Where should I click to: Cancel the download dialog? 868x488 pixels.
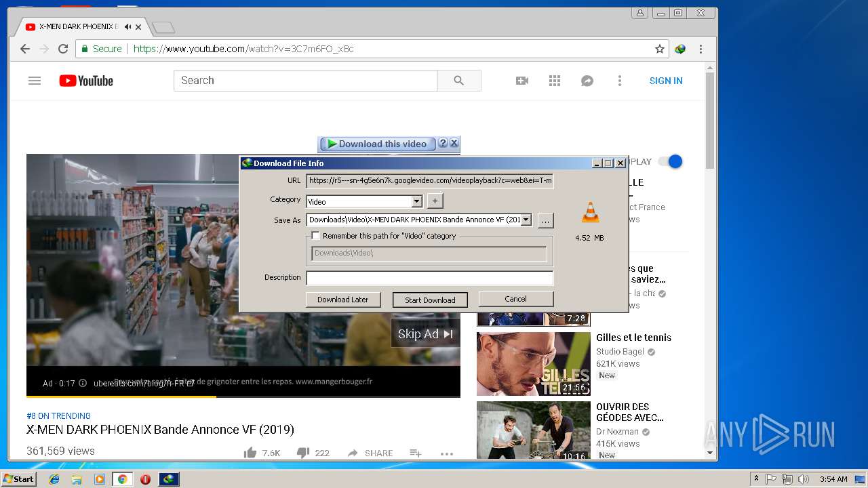coord(515,299)
